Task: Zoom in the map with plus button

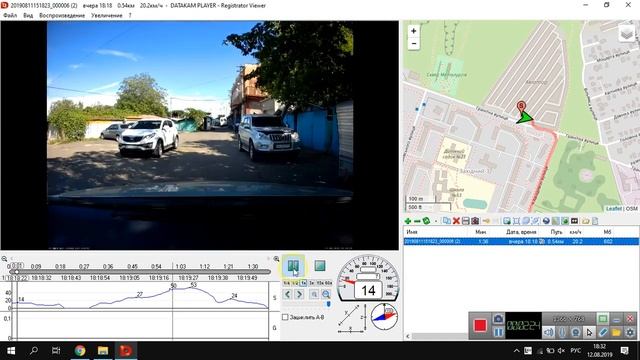Action: pyautogui.click(x=413, y=31)
